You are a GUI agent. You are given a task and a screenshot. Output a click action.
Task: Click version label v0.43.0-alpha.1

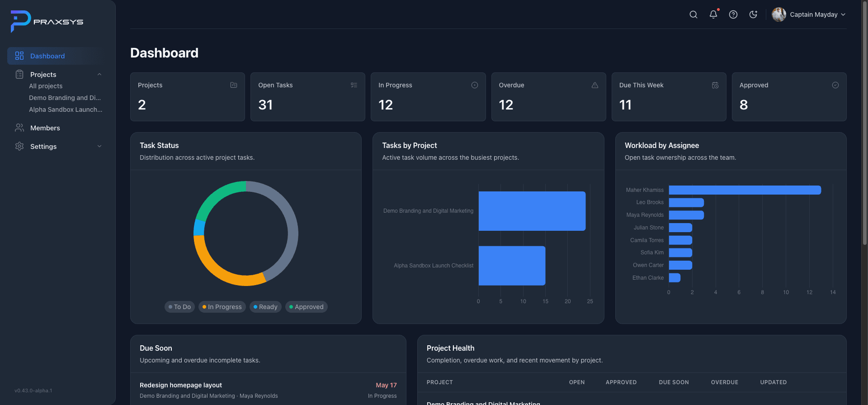click(x=33, y=391)
